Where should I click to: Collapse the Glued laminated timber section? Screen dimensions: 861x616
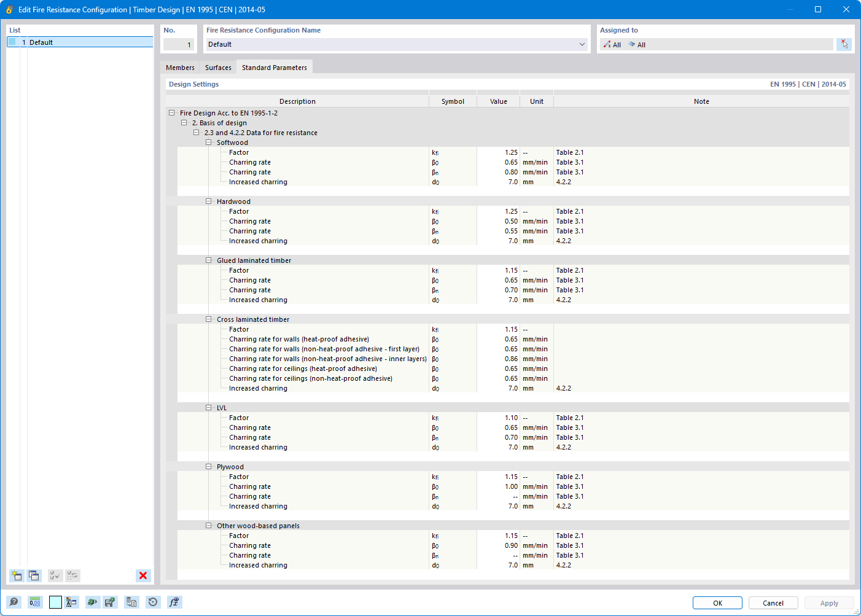208,260
